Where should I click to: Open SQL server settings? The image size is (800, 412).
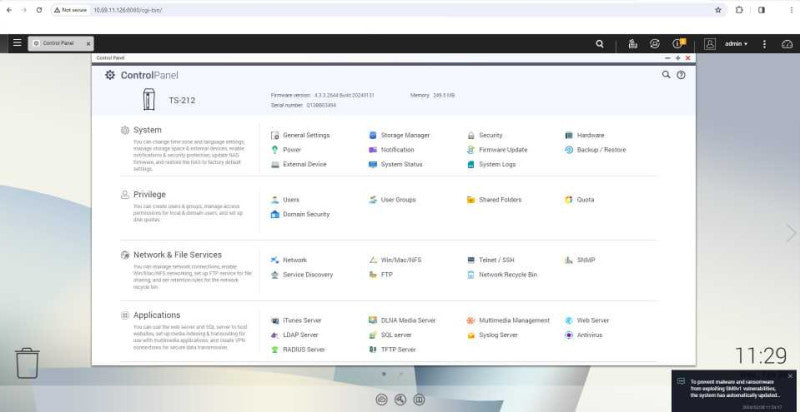pyautogui.click(x=390, y=335)
